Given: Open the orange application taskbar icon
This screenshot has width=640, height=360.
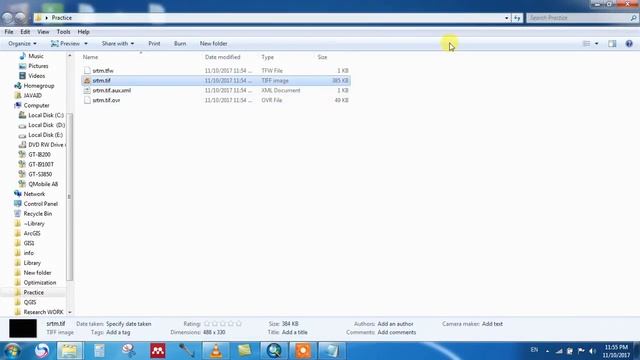Looking at the screenshot, I should click(x=303, y=351).
